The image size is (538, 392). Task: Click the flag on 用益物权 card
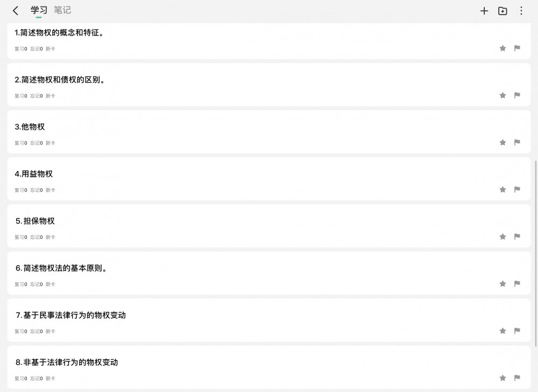tap(517, 190)
